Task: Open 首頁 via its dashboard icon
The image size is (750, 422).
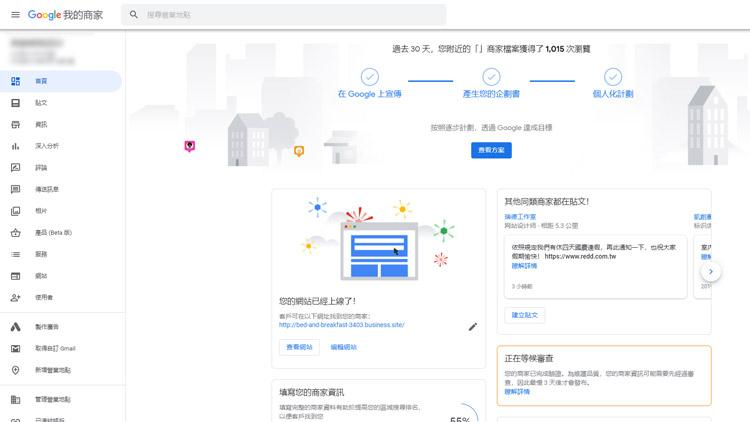Action: tap(15, 81)
